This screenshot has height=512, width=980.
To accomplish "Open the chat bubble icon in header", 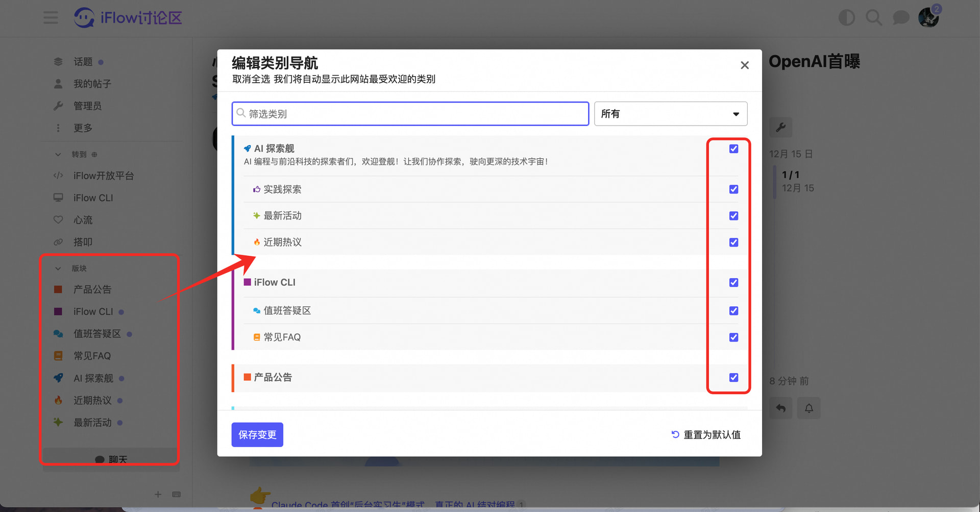I will point(901,18).
